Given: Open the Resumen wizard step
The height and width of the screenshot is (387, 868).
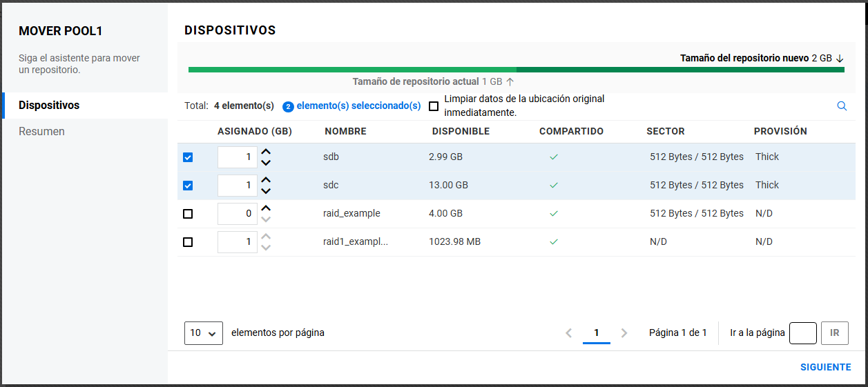Looking at the screenshot, I should tap(41, 131).
